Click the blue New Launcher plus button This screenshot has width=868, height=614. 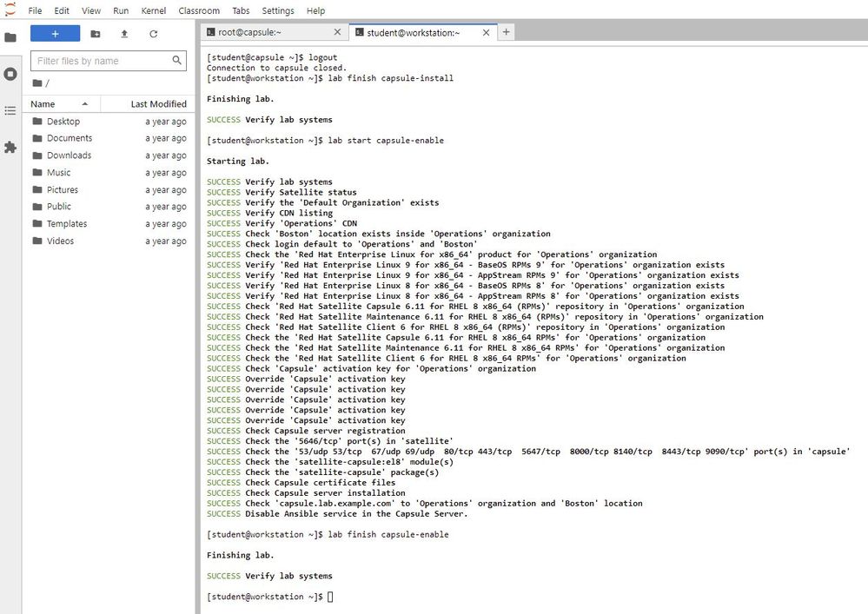click(x=55, y=34)
